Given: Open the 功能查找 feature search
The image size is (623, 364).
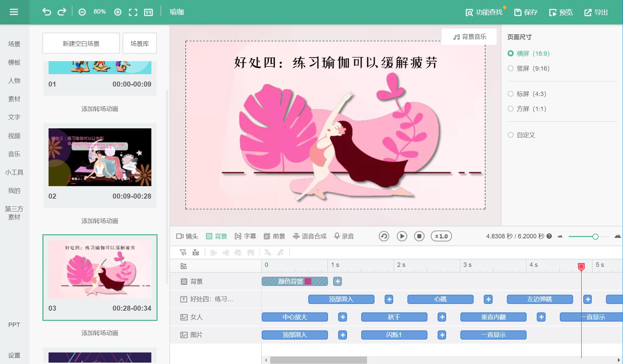Looking at the screenshot, I should point(484,12).
